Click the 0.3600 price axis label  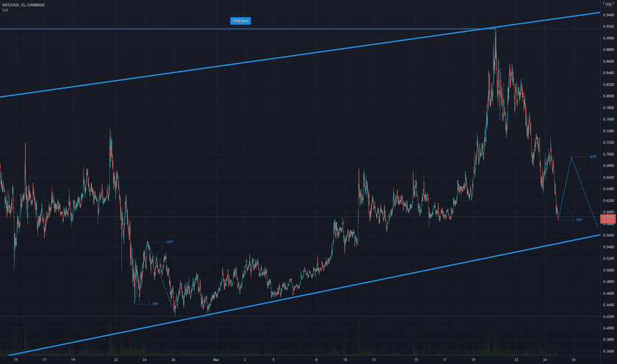tap(608, 351)
